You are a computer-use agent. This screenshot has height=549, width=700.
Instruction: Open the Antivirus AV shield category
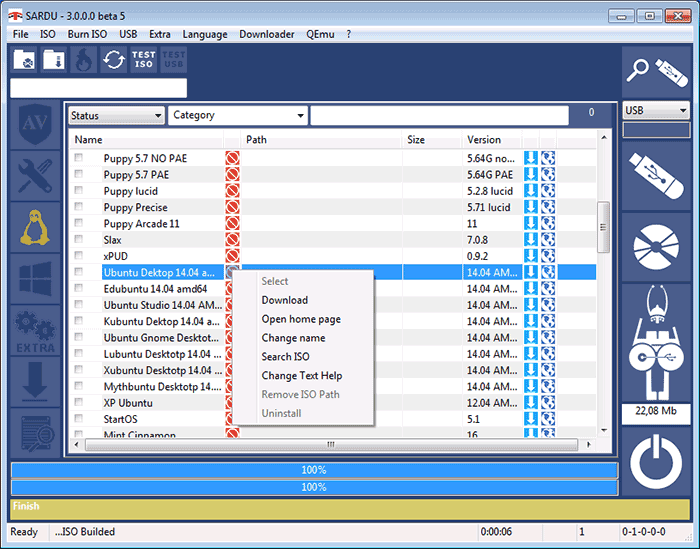[35, 125]
